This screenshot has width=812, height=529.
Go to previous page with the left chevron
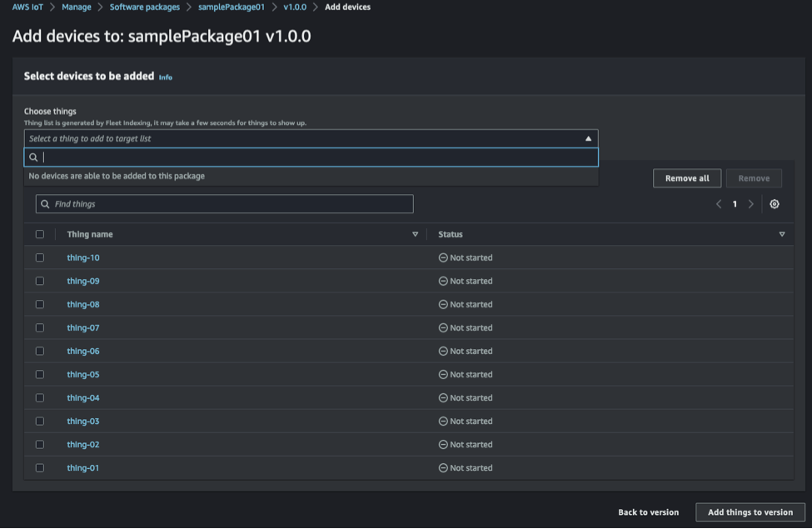point(719,203)
